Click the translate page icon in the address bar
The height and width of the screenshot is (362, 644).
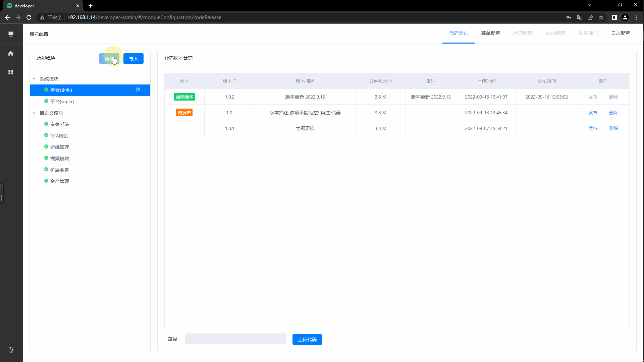coord(579,17)
